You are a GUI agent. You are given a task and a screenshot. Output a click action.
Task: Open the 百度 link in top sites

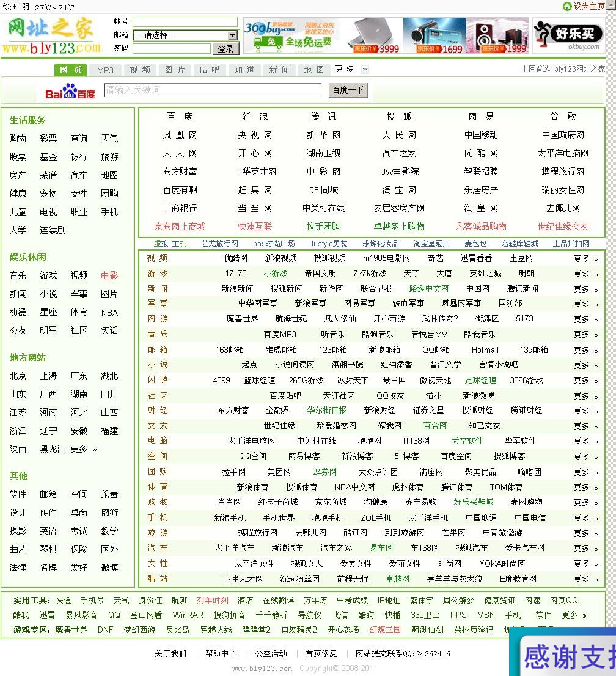click(x=180, y=117)
